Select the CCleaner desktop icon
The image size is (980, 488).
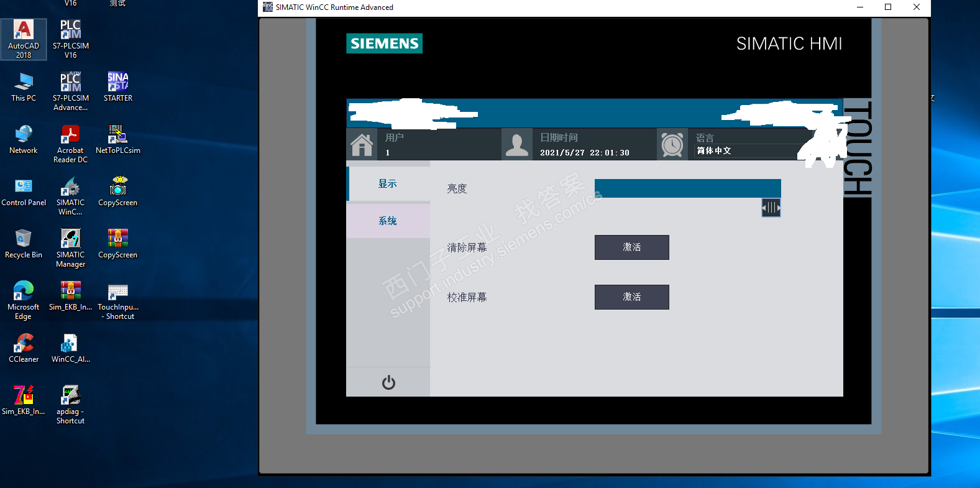[24, 348]
